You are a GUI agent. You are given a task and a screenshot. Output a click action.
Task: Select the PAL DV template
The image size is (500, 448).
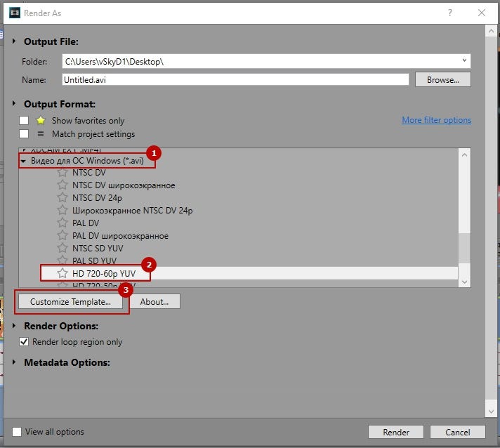[86, 223]
